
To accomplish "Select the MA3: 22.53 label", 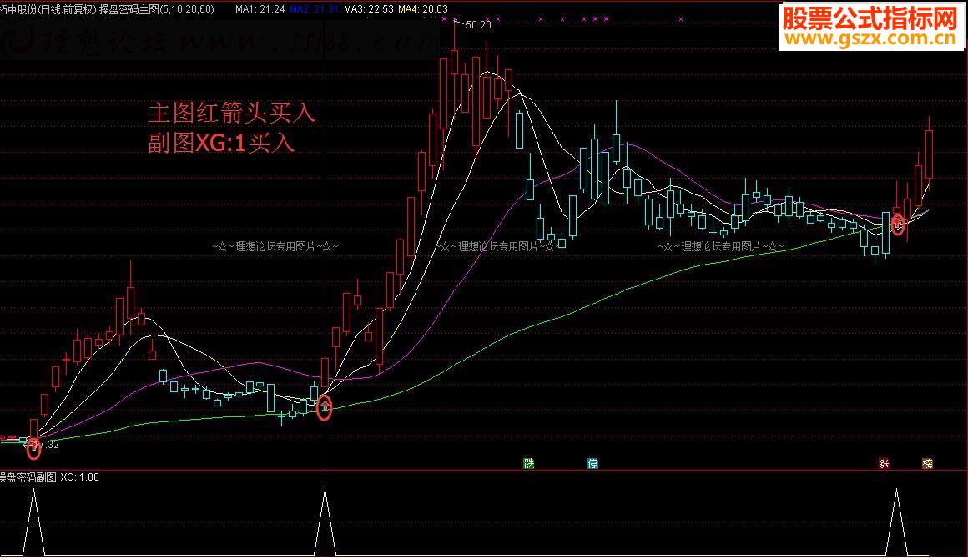I will 369,9.
